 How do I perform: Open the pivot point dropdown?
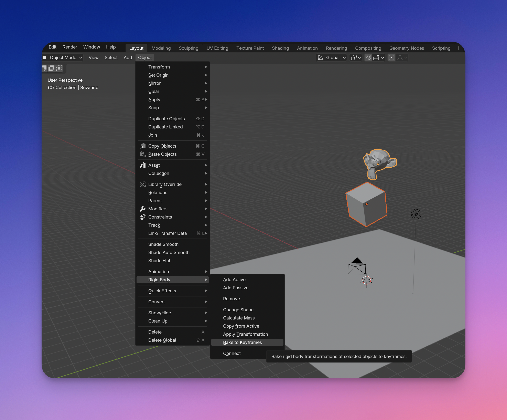tap(356, 57)
